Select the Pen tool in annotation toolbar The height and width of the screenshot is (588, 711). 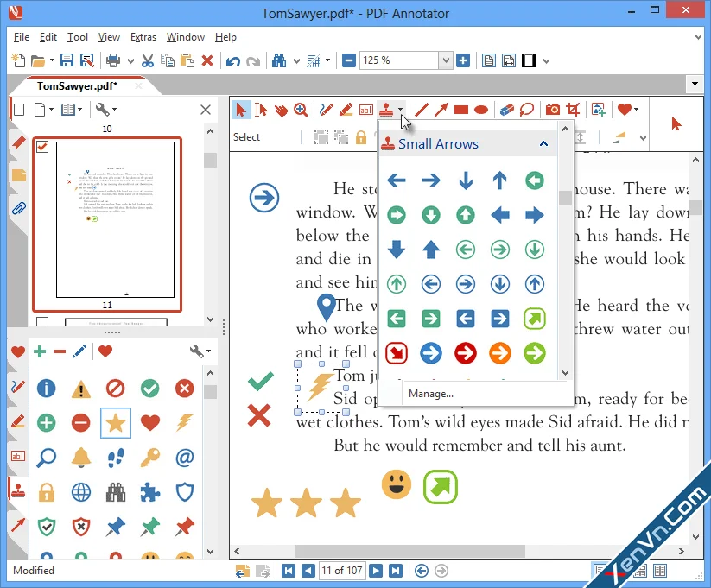point(326,110)
